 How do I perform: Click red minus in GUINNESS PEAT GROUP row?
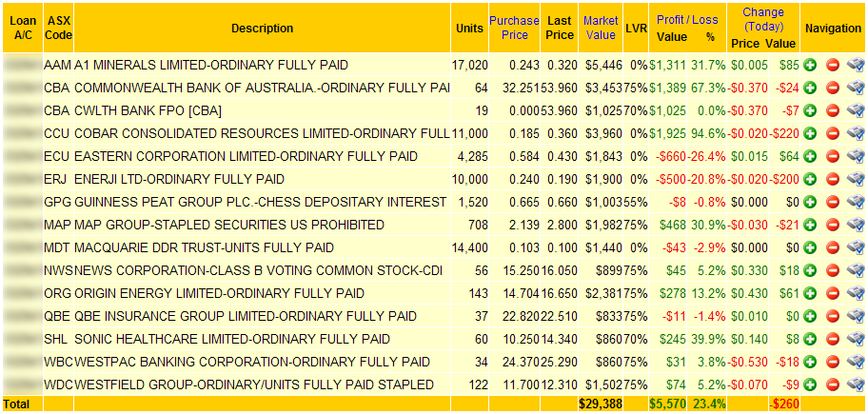click(833, 202)
